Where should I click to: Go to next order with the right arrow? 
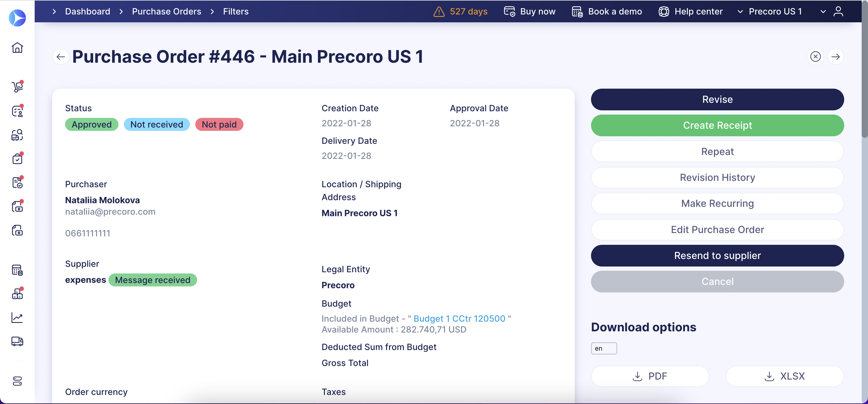(836, 57)
